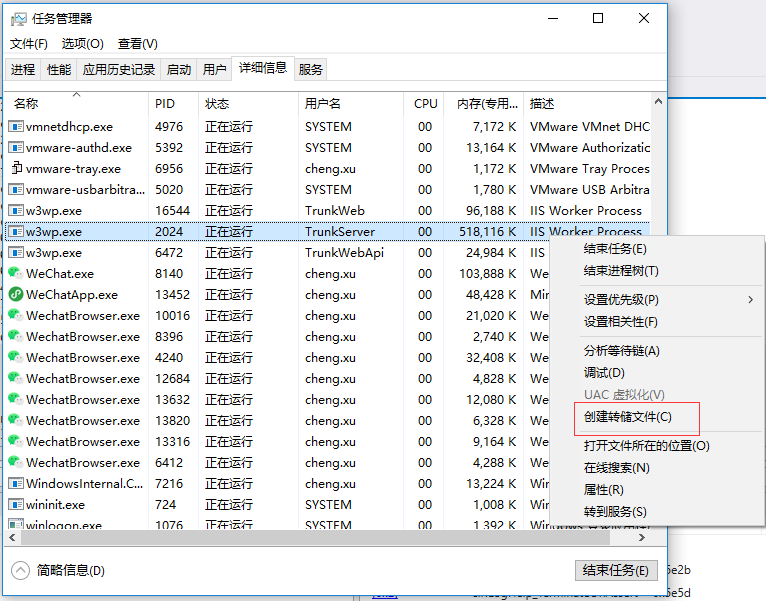Select memory value 518,116 K
Image resolution: width=766 pixels, height=601 pixels.
coord(487,232)
